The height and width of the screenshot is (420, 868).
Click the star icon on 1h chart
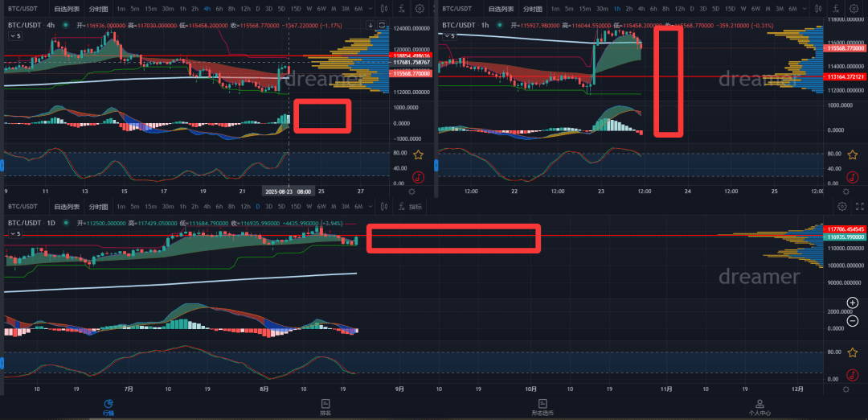click(853, 155)
